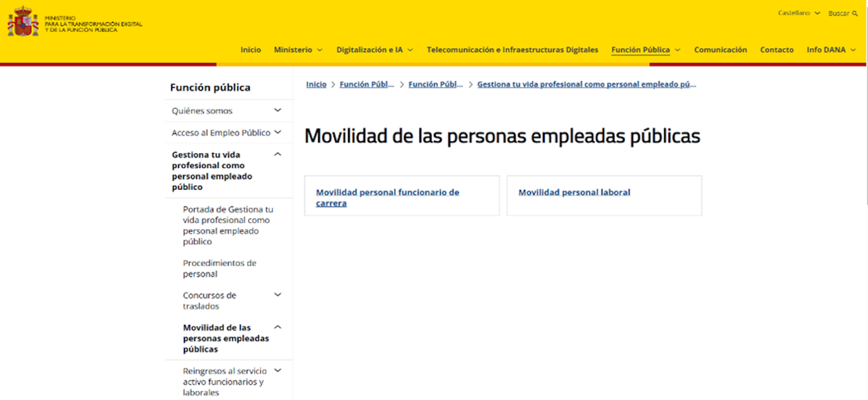
Task: Expand Concursos de traslados submenu
Action: 278,295
